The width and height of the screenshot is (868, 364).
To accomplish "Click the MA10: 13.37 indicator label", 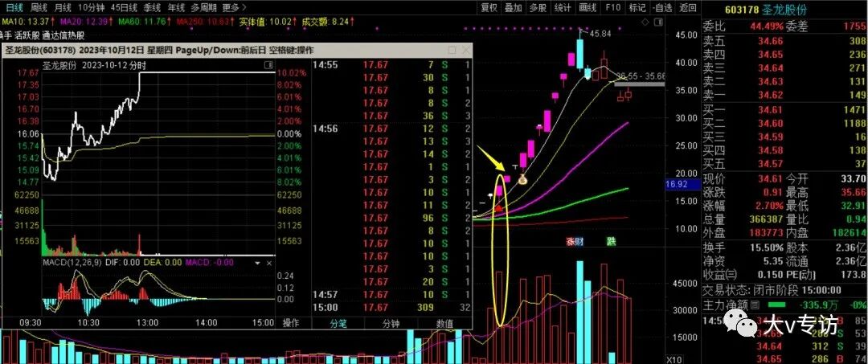I will point(27,22).
